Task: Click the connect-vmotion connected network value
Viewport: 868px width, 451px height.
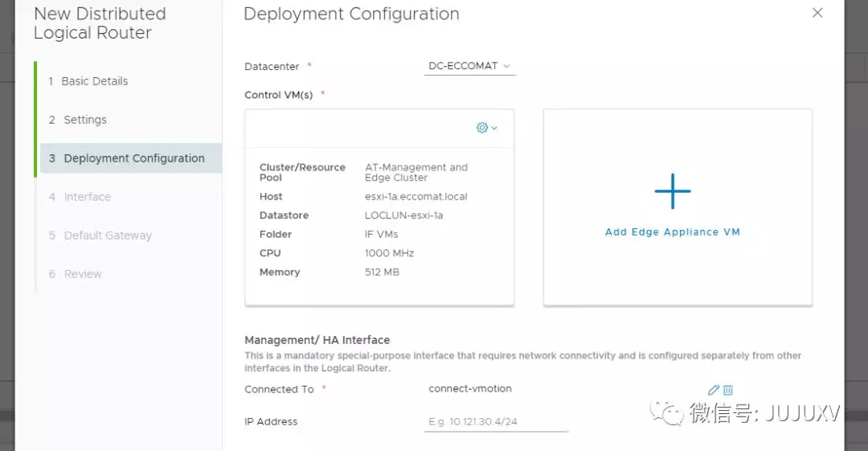Action: click(x=470, y=389)
